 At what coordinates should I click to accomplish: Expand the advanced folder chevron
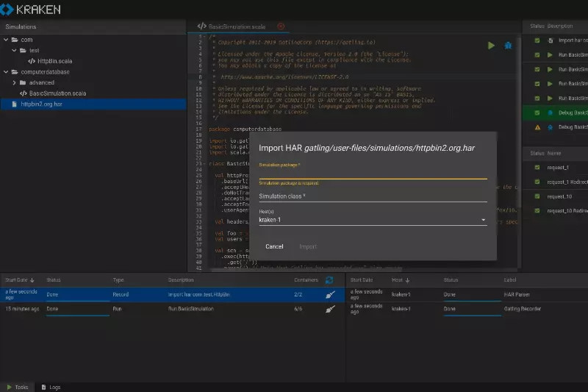[14, 82]
